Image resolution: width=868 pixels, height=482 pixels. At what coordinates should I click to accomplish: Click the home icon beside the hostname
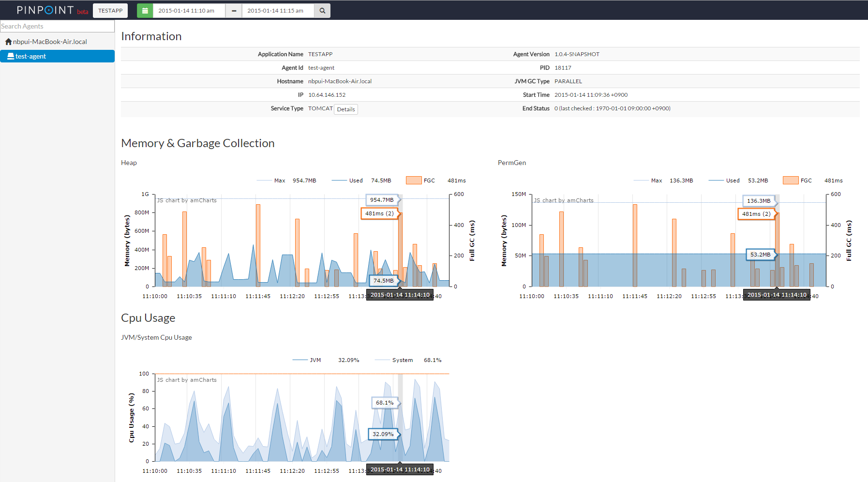pyautogui.click(x=8, y=42)
